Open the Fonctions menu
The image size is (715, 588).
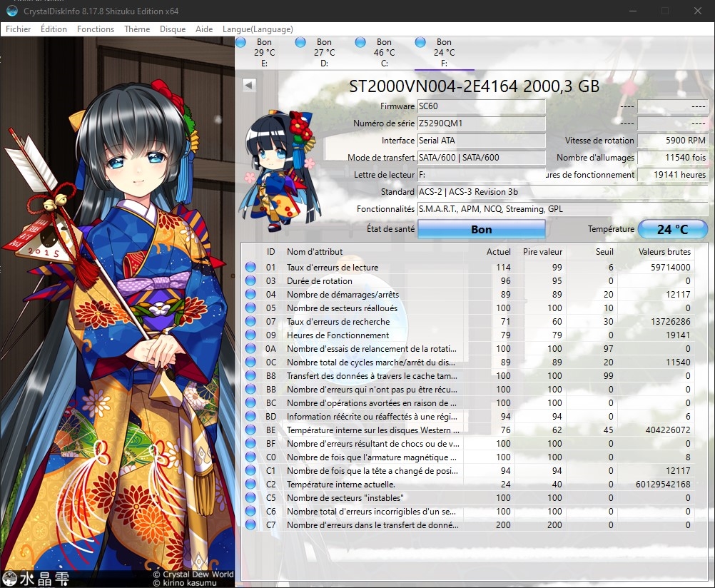tap(96, 29)
